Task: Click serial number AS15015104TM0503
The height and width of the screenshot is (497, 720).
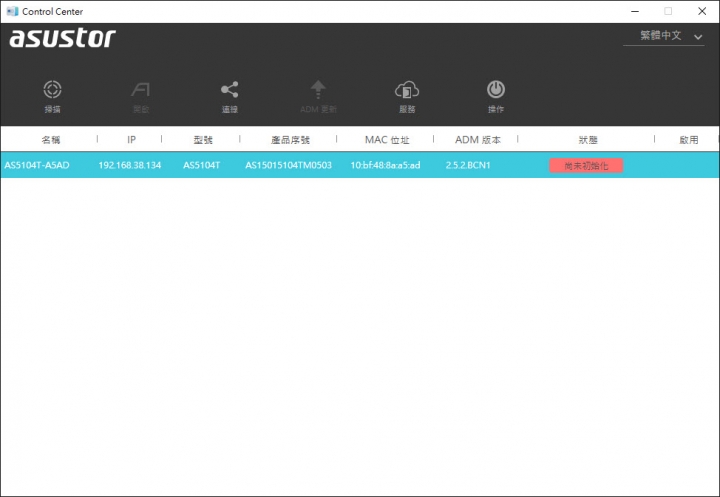Action: click(288, 165)
